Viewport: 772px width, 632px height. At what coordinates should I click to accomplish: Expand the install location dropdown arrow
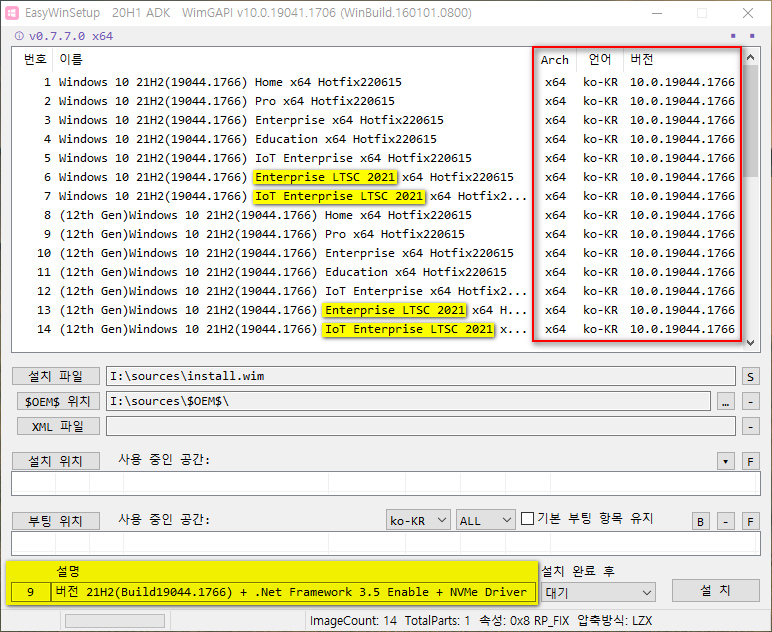pos(726,462)
